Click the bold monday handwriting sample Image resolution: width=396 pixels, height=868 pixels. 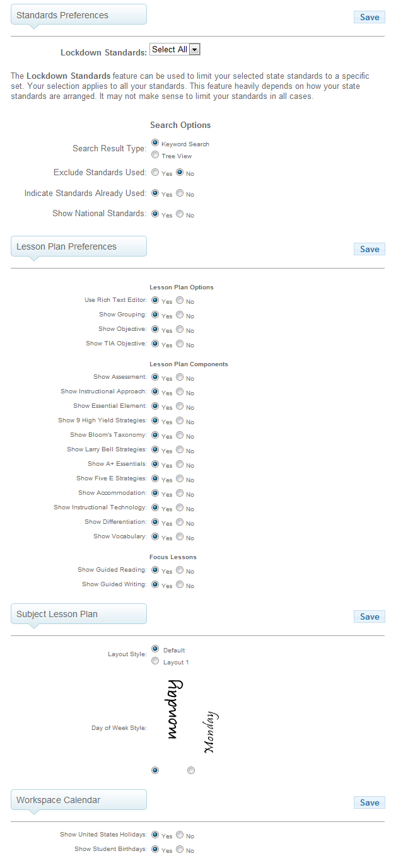coord(173,709)
